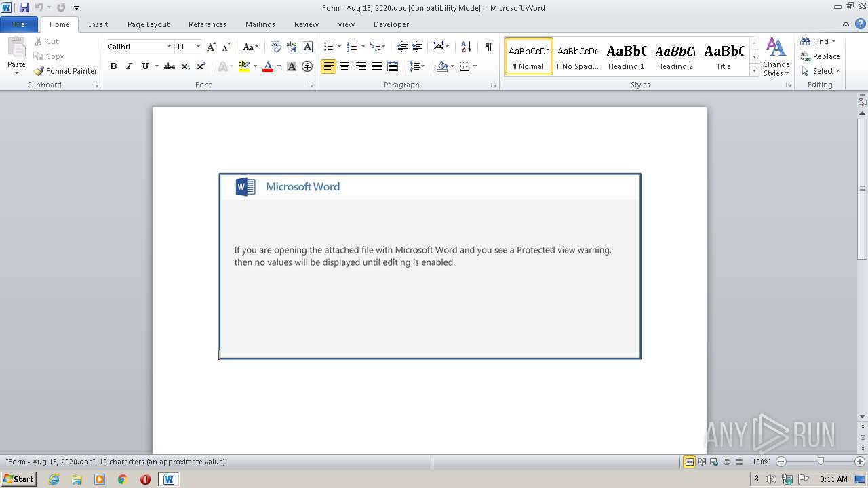Click Distributed alignment icon

tap(392, 66)
